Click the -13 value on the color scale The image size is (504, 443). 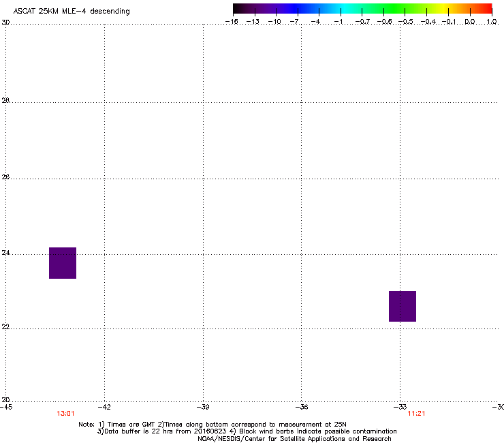click(x=253, y=22)
